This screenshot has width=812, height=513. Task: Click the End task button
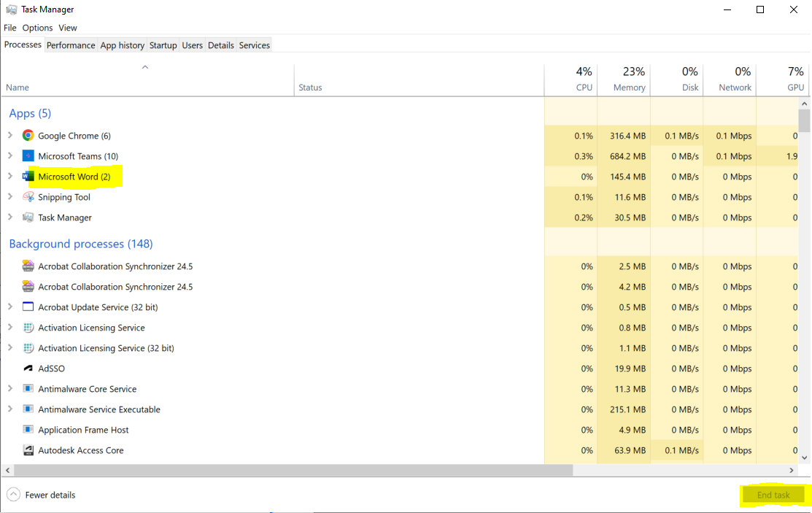pos(774,495)
